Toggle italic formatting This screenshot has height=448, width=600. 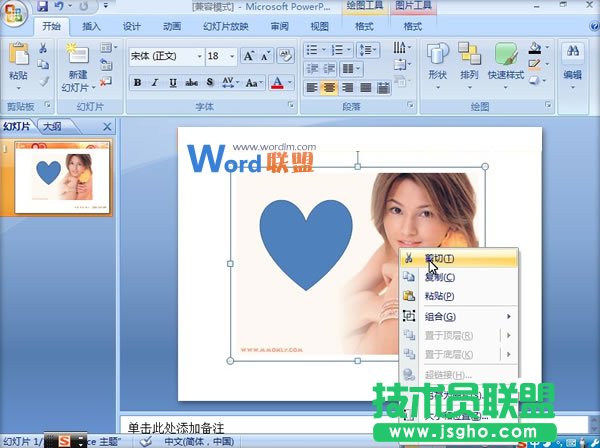(x=155, y=82)
